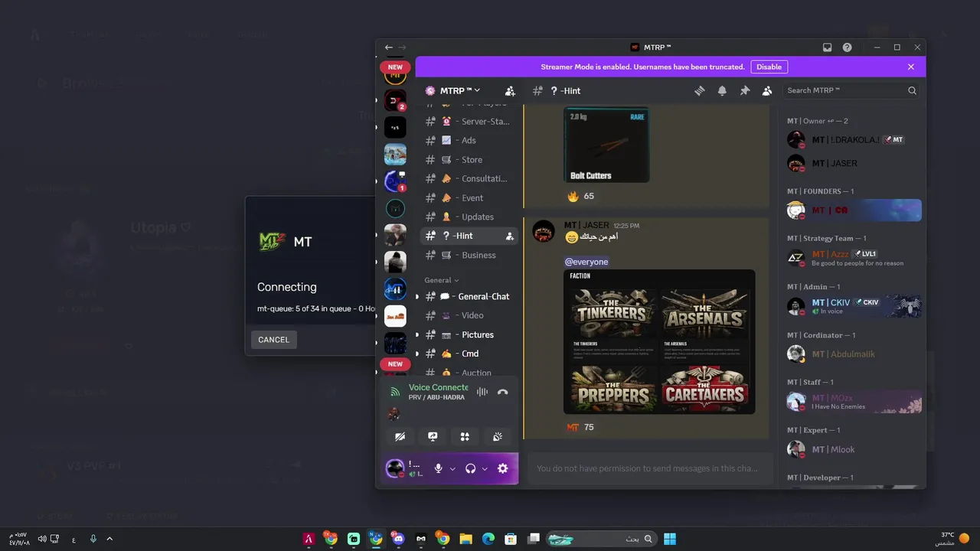Open Microsoft Edge from the taskbar
Screen dimensions: 980x551
point(488,539)
